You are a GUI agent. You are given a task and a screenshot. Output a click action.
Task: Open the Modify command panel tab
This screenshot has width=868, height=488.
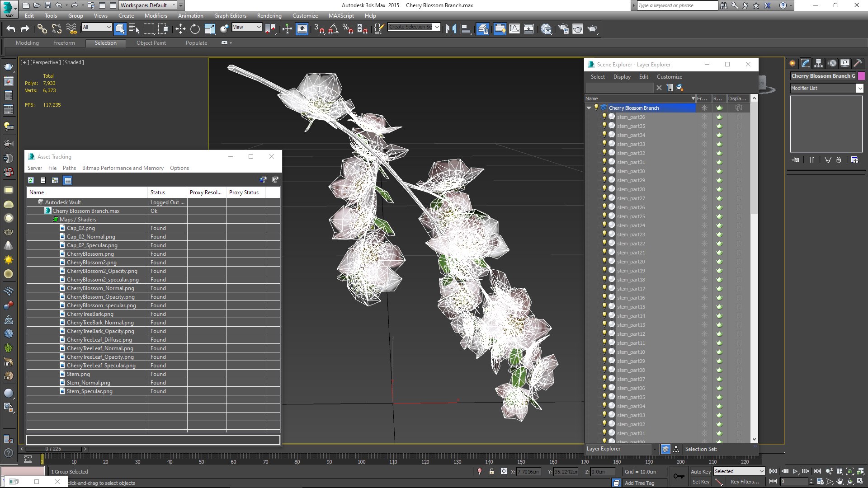805,63
